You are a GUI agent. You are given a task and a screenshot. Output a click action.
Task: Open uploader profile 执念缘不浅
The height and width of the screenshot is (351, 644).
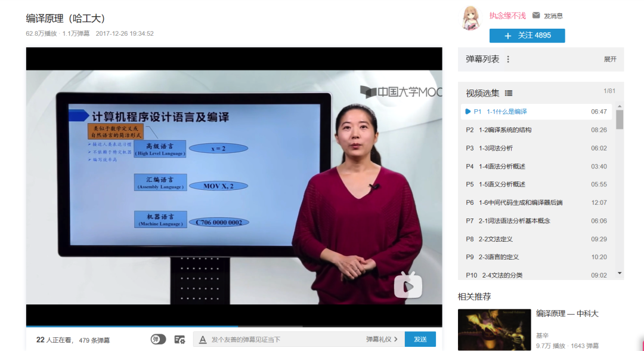point(507,16)
